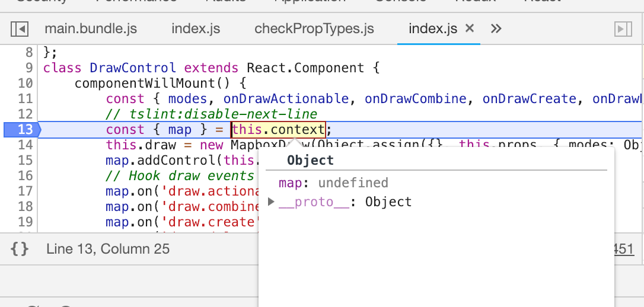The height and width of the screenshot is (307, 644).
Task: Click 'draw.create' string on line 19
Action: (209, 222)
